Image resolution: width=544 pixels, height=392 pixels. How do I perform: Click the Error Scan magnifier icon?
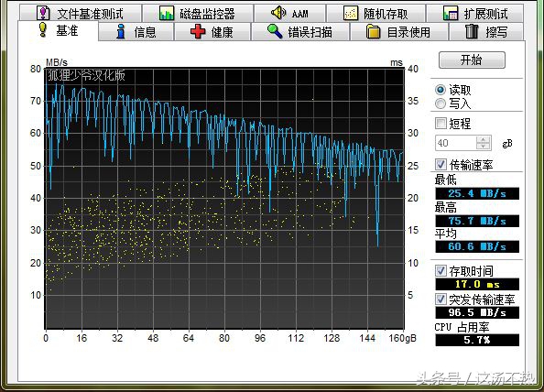(275, 31)
